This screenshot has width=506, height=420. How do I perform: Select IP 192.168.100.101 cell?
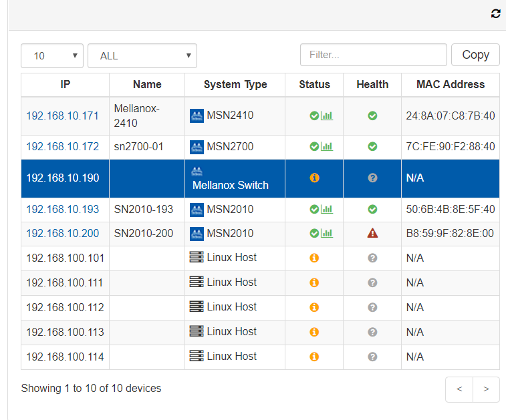(66, 258)
